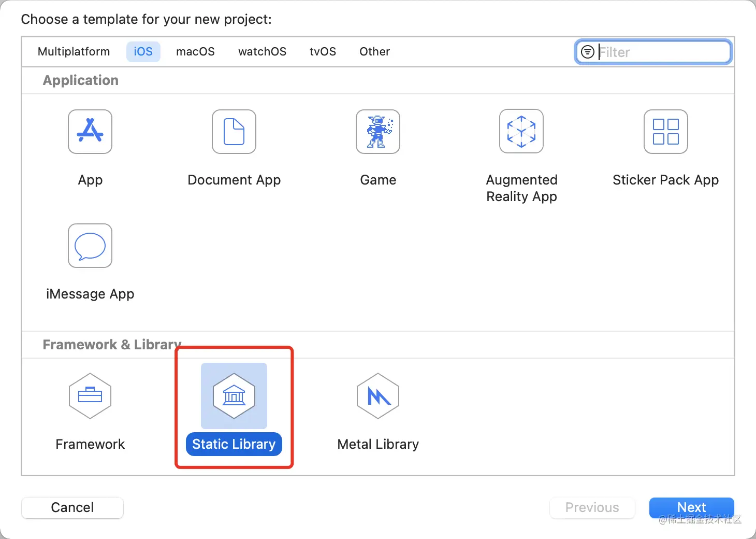
Task: Go to the Other tab
Action: click(x=375, y=52)
